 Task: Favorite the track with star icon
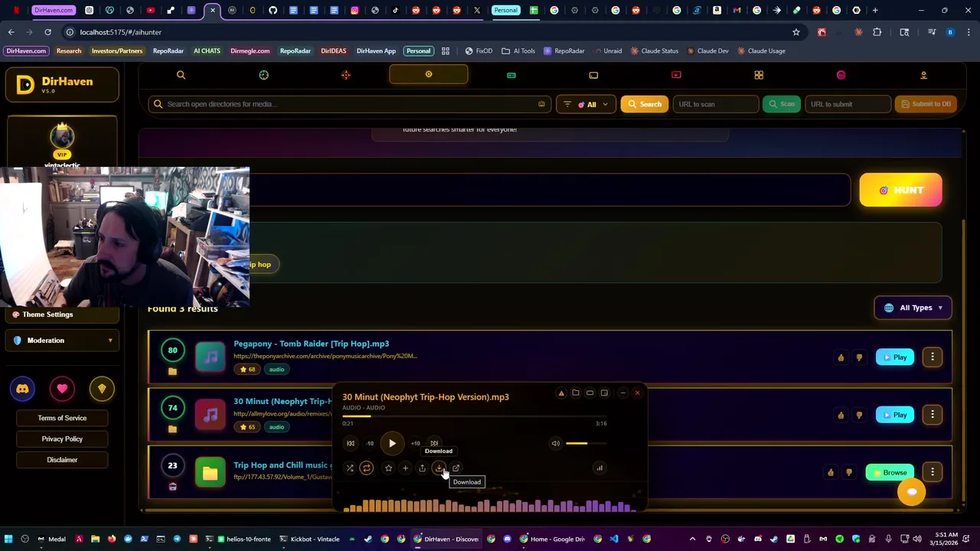388,468
